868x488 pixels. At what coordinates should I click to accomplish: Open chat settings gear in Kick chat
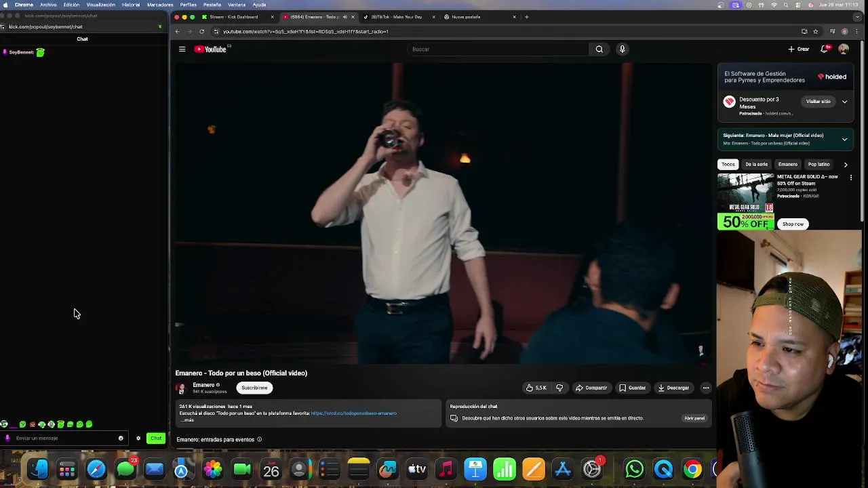coord(138,438)
